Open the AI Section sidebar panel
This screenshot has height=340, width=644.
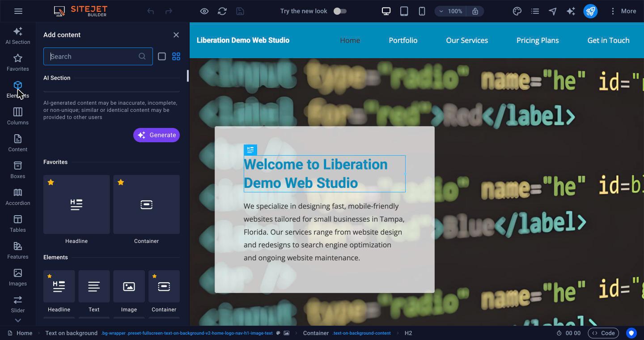(x=18, y=36)
